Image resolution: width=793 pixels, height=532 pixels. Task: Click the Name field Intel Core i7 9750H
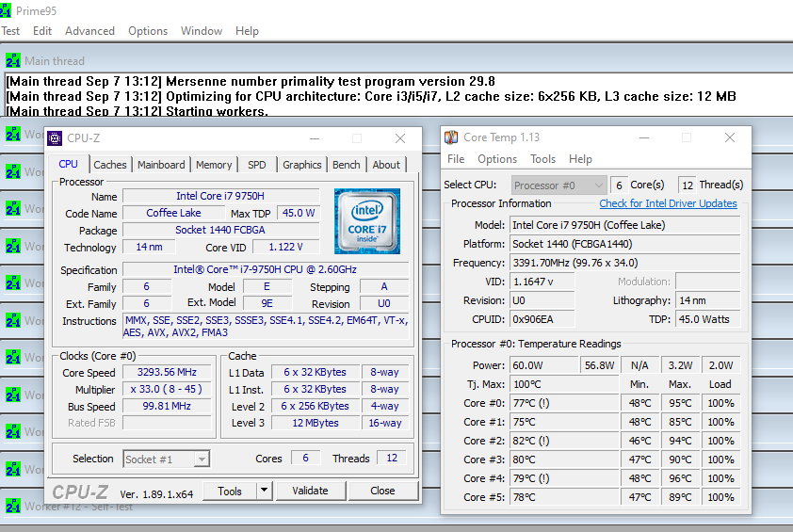220,196
